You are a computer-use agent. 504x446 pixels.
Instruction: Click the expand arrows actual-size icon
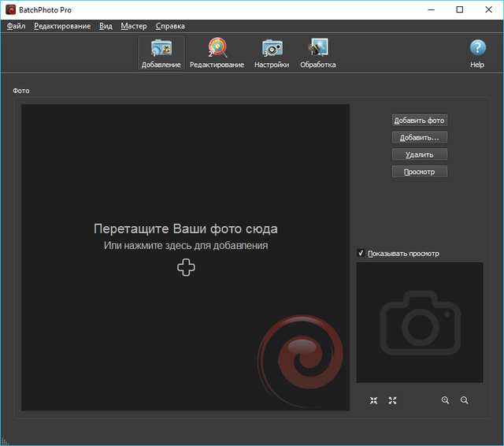393,400
